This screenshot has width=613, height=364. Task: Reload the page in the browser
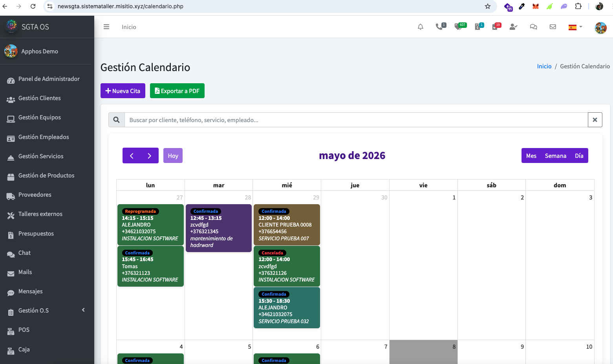[x=33, y=6]
